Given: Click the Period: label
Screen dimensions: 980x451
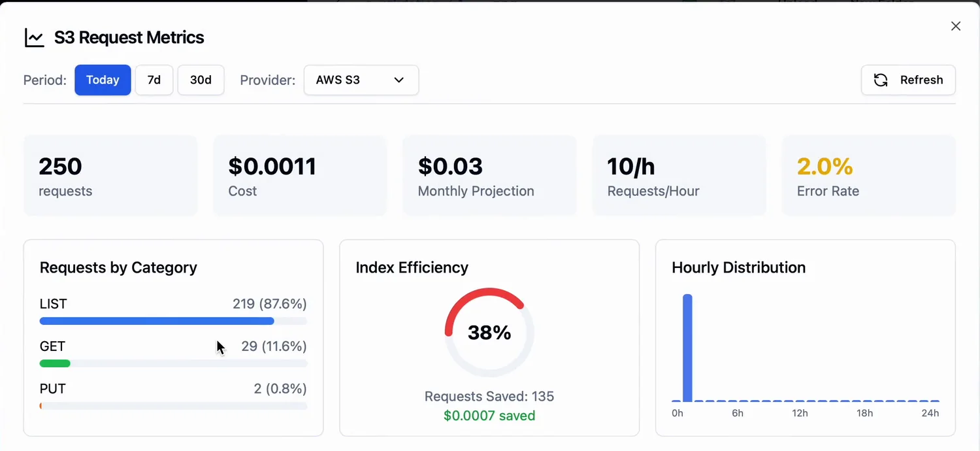Looking at the screenshot, I should [x=45, y=80].
